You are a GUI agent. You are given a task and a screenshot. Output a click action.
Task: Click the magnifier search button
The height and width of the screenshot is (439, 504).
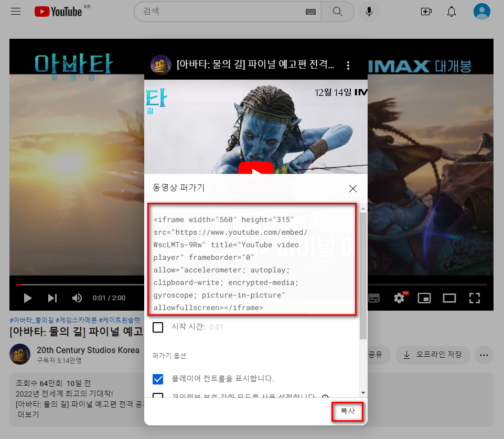(x=338, y=12)
